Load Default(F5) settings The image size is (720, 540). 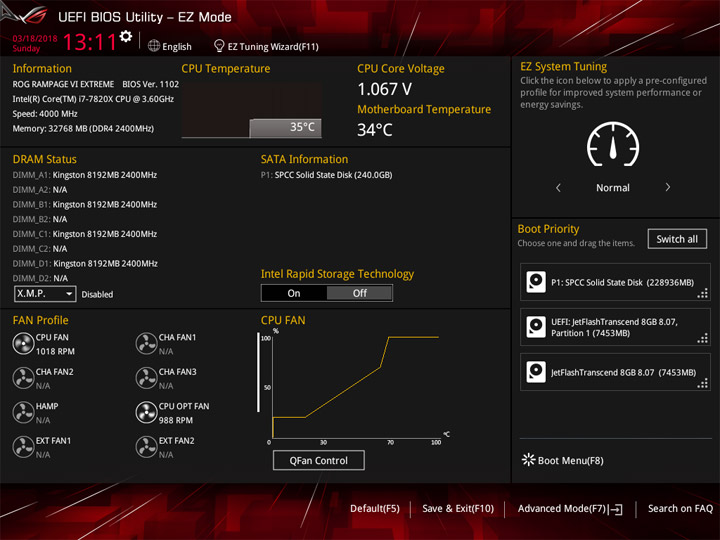(375, 508)
